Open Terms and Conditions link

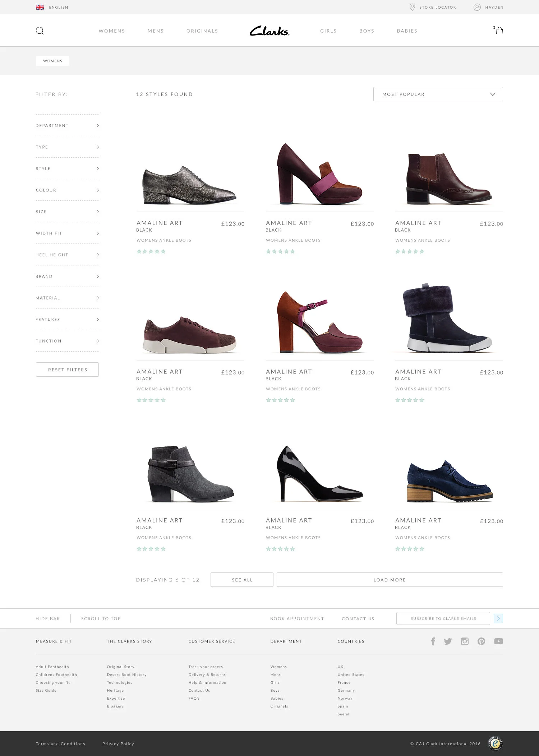point(60,744)
